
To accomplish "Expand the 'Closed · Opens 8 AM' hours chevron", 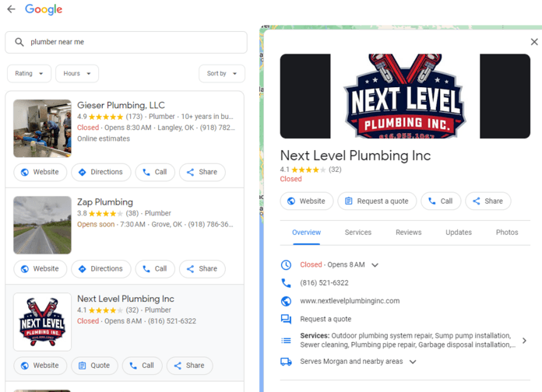I will point(375,265).
